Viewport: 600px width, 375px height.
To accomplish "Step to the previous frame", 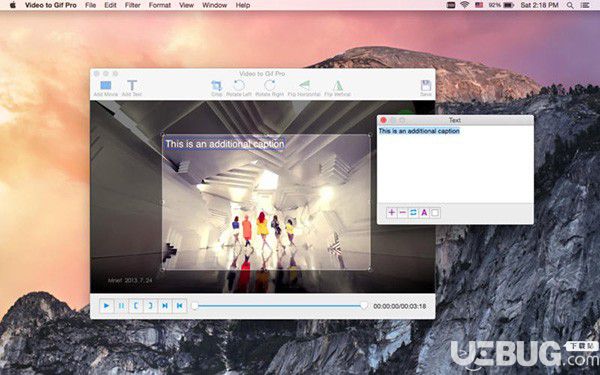I will coord(179,306).
